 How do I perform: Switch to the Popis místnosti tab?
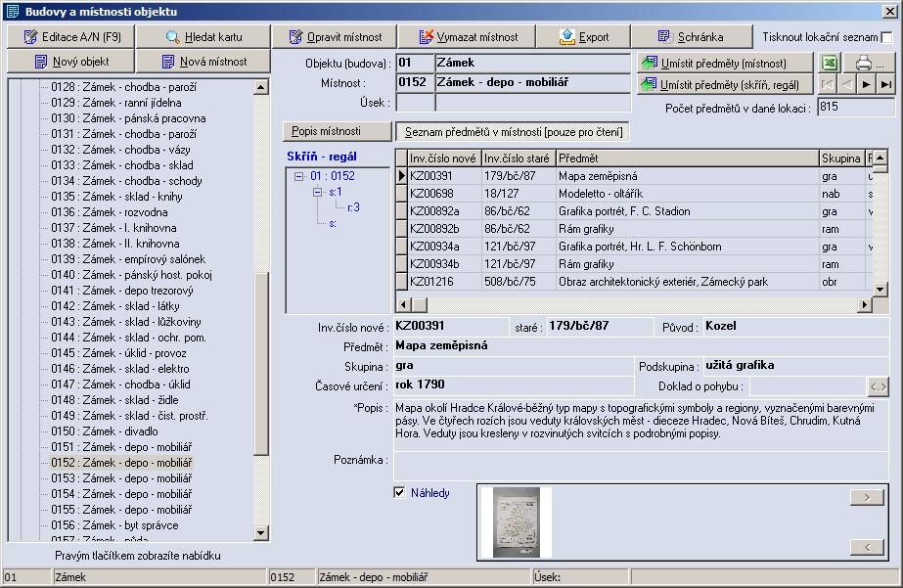click(337, 131)
